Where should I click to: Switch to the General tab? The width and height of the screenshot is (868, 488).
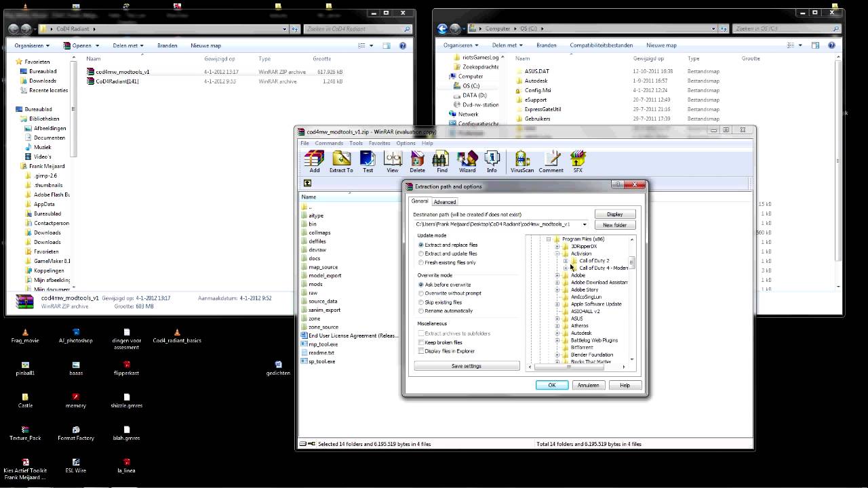tap(420, 201)
